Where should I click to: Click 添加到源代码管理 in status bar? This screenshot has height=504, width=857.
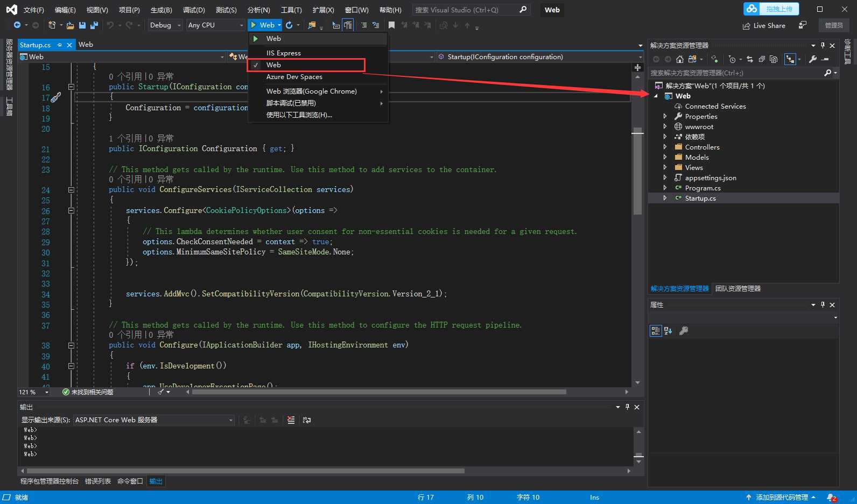[782, 498]
